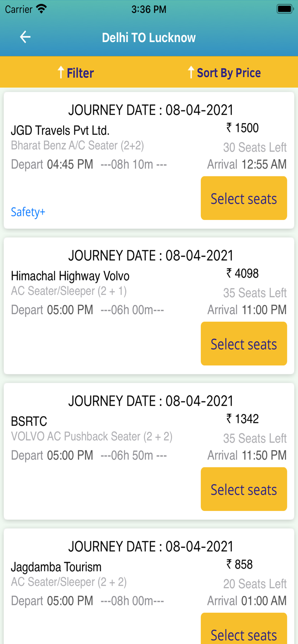Tap the clock showing 3:36 PM
298x644 pixels.
point(149,9)
